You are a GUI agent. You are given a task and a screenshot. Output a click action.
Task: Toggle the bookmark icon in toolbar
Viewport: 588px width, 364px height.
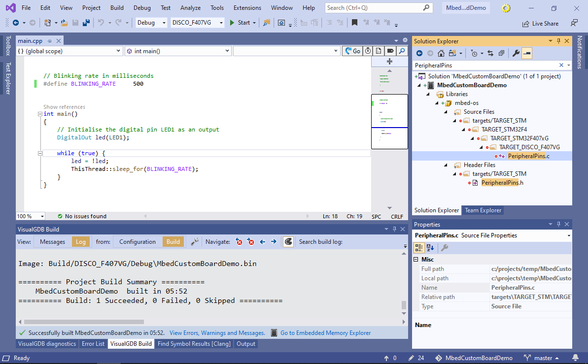(354, 23)
